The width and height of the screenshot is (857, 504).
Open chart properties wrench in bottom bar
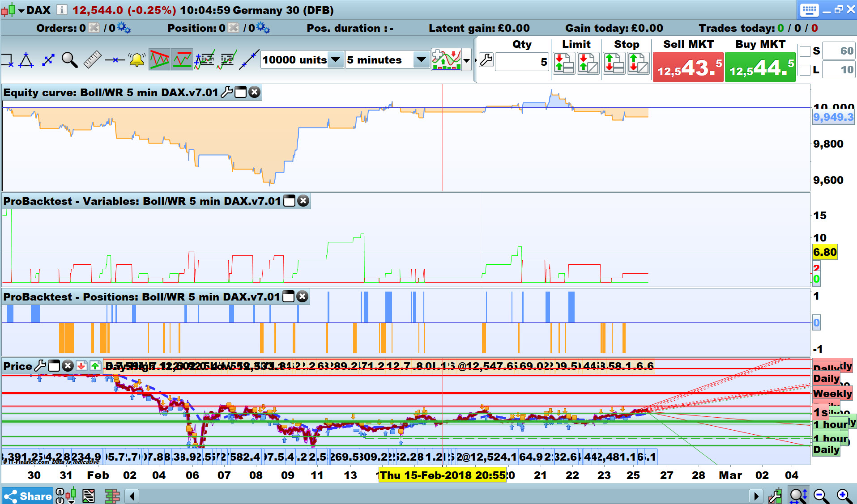pyautogui.click(x=775, y=496)
